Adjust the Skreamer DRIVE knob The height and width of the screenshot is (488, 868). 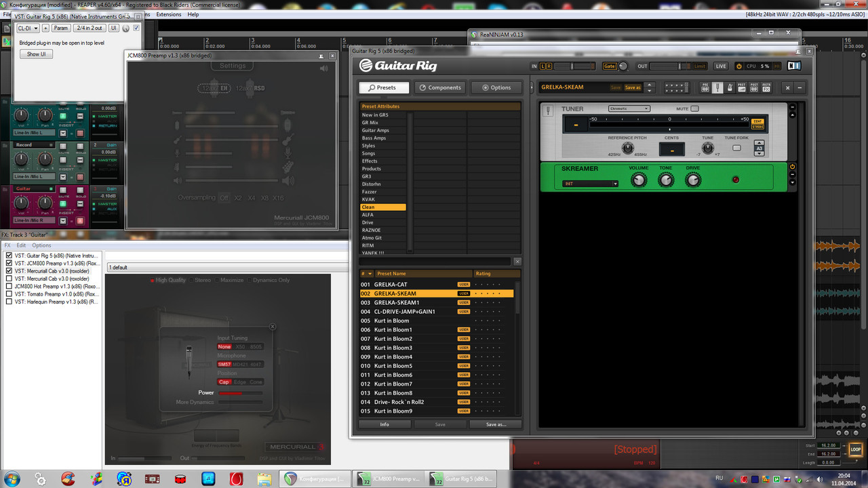pyautogui.click(x=693, y=180)
